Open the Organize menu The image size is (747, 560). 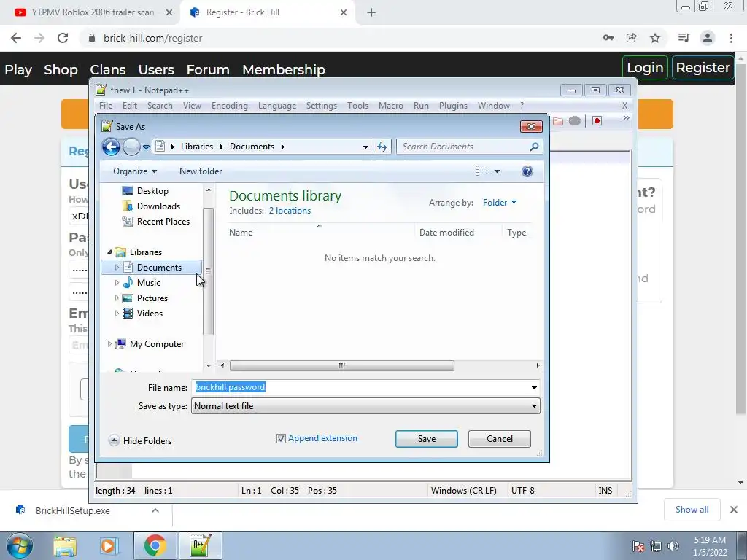tap(135, 171)
